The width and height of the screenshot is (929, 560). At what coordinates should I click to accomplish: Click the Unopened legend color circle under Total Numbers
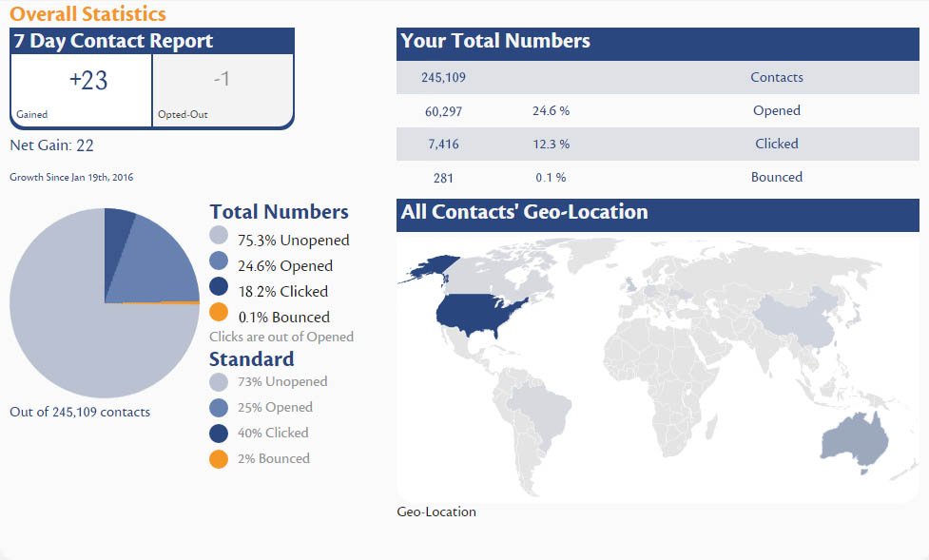(219, 235)
